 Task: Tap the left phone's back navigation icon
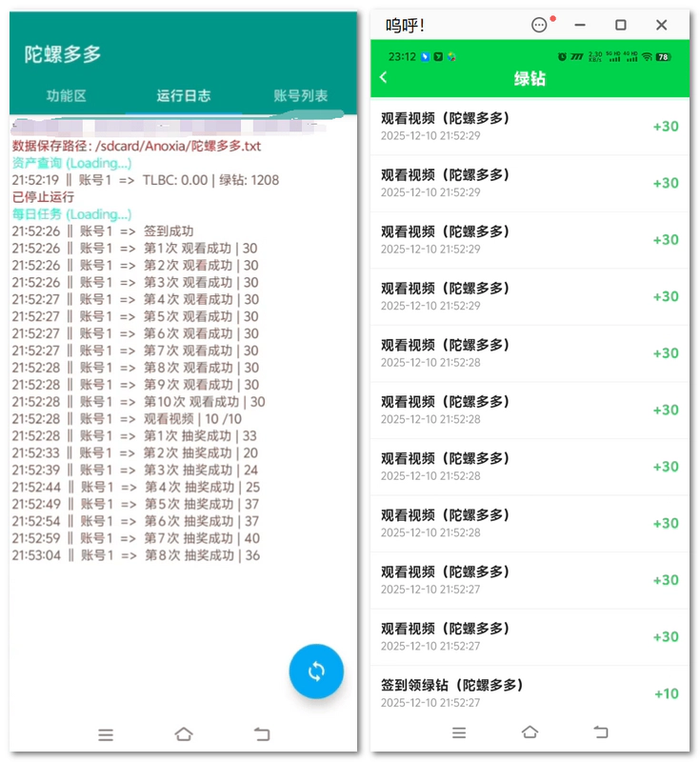pos(262,734)
